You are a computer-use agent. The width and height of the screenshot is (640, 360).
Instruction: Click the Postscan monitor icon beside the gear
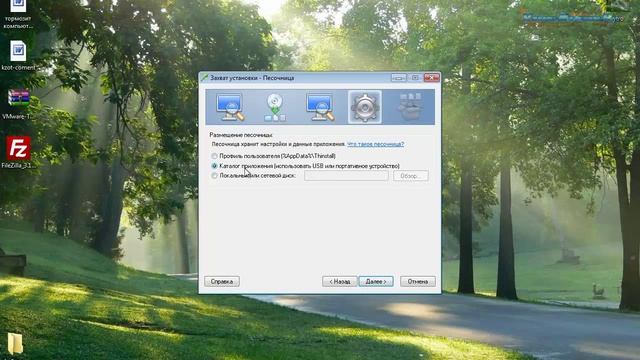(320, 107)
